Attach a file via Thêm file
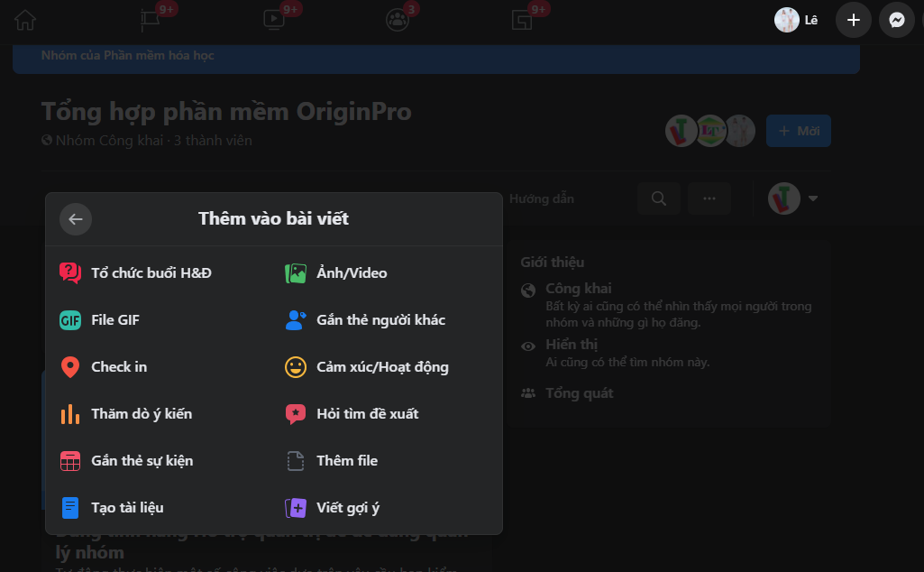 pyautogui.click(x=332, y=460)
